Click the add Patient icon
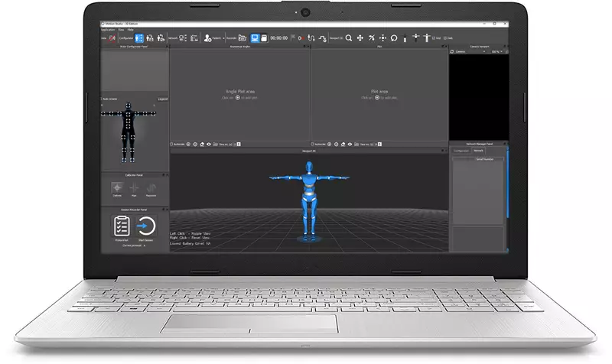Viewport: 612px width, 364px height. [207, 37]
